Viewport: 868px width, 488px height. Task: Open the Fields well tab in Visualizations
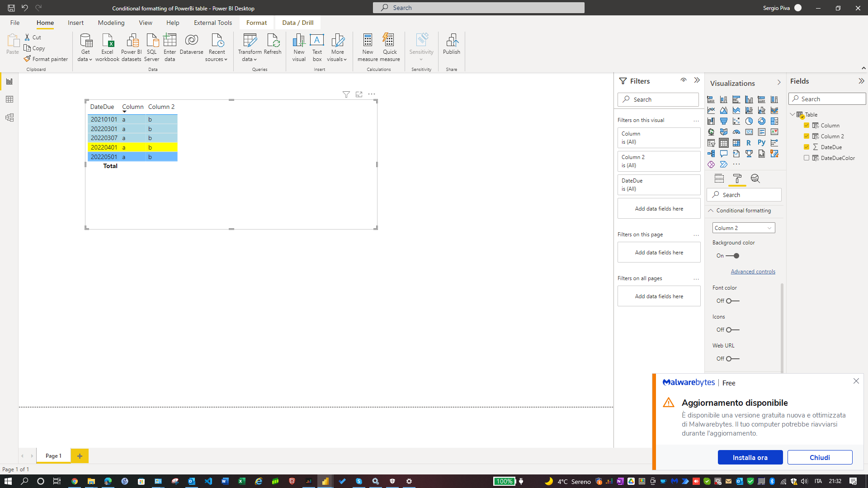[x=719, y=178]
